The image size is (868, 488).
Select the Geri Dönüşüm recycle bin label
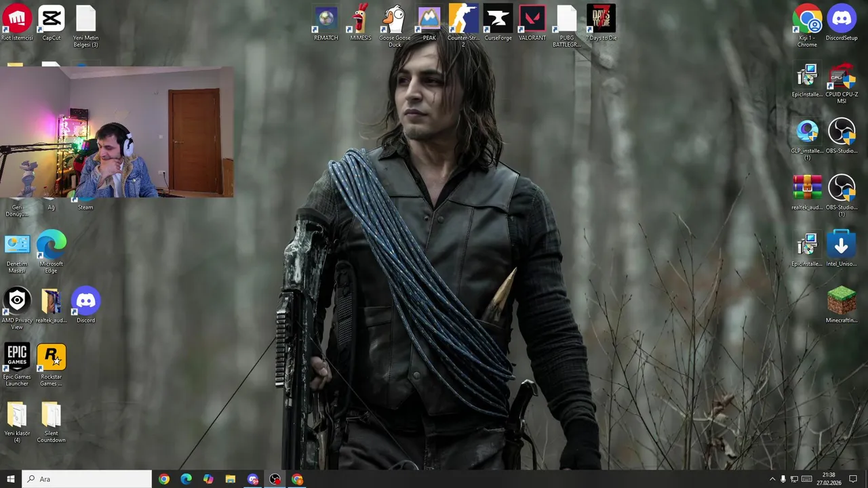[x=17, y=211]
